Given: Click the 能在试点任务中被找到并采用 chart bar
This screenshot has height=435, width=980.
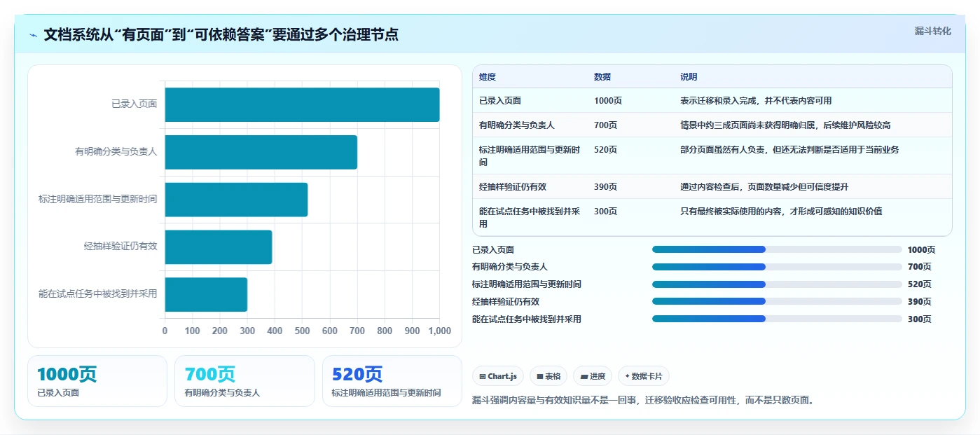Looking at the screenshot, I should 206,294.
